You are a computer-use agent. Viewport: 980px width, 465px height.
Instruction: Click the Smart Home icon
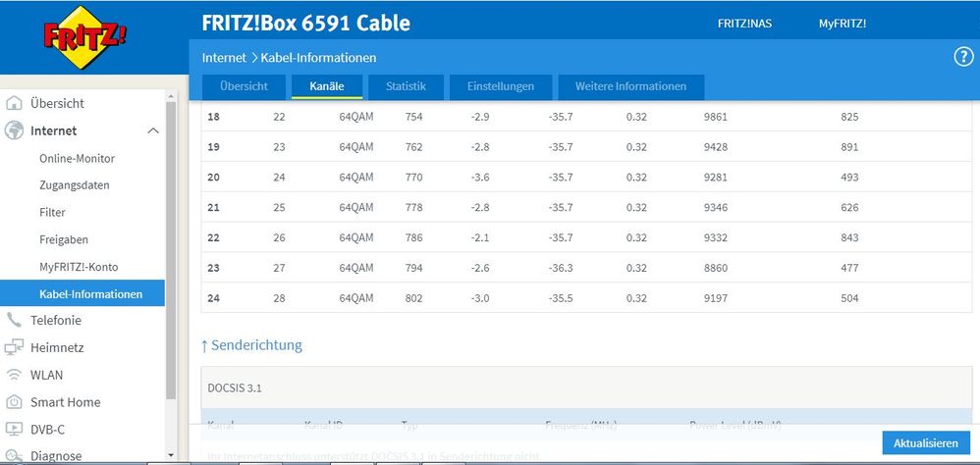[x=14, y=402]
